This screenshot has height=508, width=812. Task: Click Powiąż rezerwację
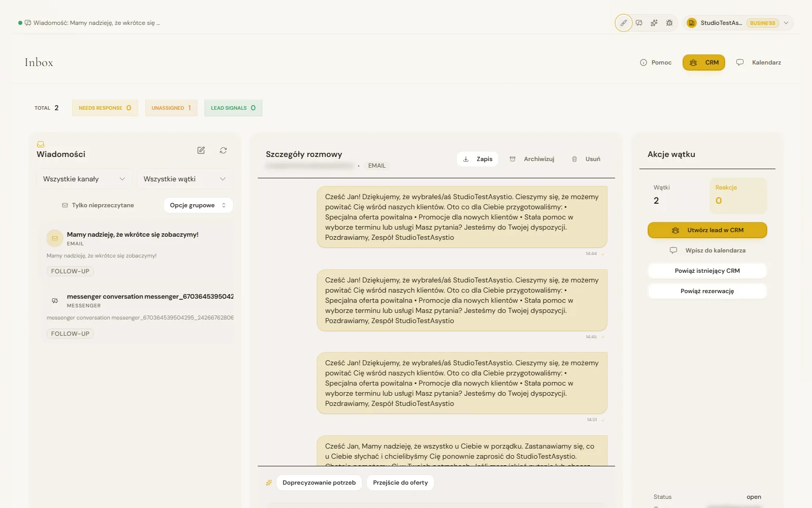(707, 291)
